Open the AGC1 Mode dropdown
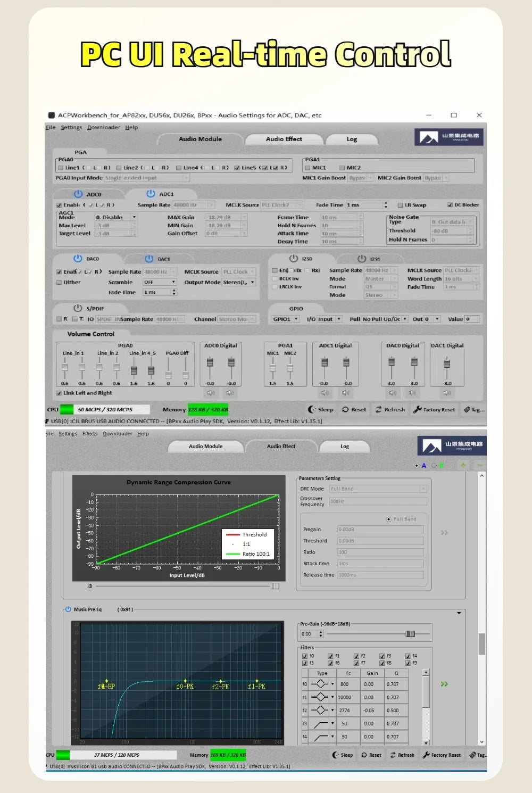The width and height of the screenshot is (532, 793). 116,217
